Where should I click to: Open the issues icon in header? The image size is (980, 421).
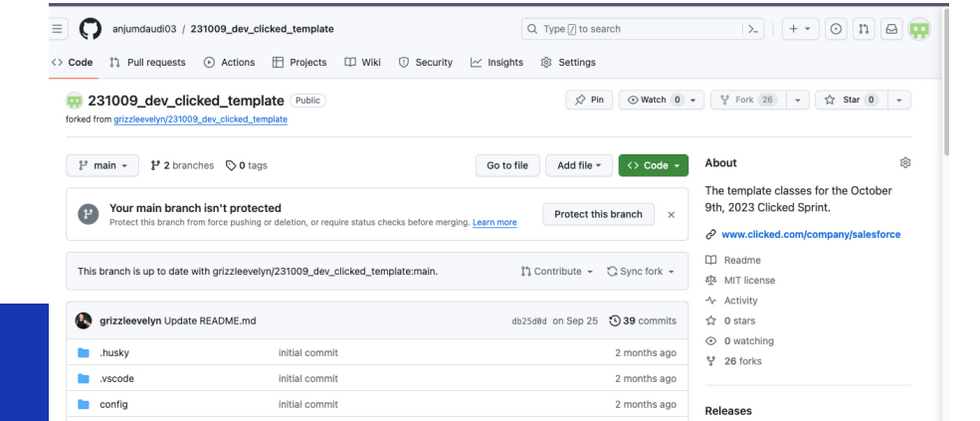click(x=837, y=29)
